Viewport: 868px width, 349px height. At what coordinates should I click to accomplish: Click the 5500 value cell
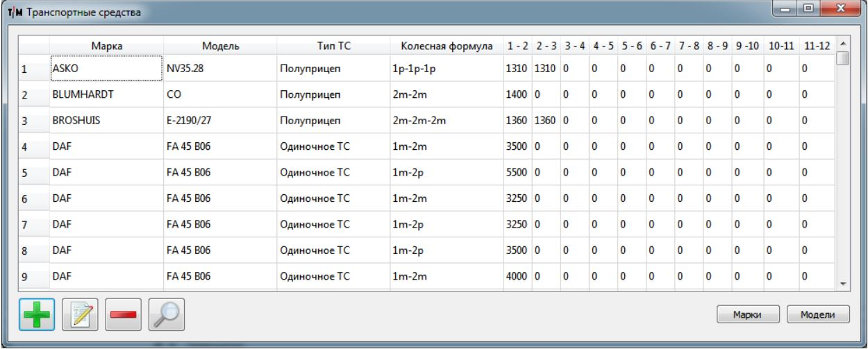pyautogui.click(x=518, y=173)
